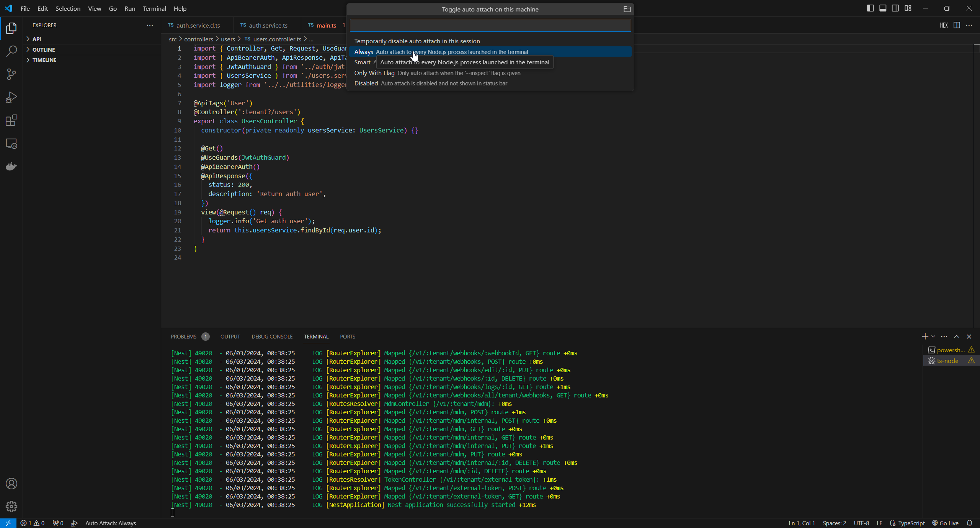This screenshot has width=980, height=528.
Task: Expand the OUTLINE section
Action: 44,50
